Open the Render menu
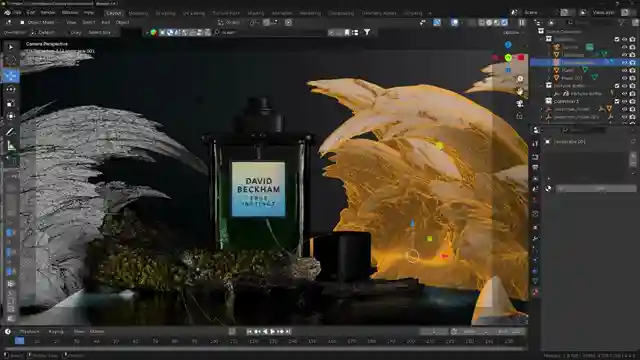 pos(48,13)
